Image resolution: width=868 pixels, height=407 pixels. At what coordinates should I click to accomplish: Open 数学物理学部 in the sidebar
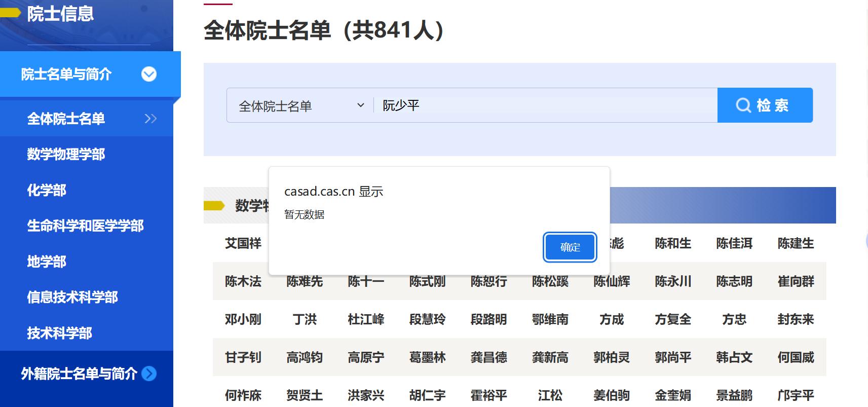coord(66,154)
